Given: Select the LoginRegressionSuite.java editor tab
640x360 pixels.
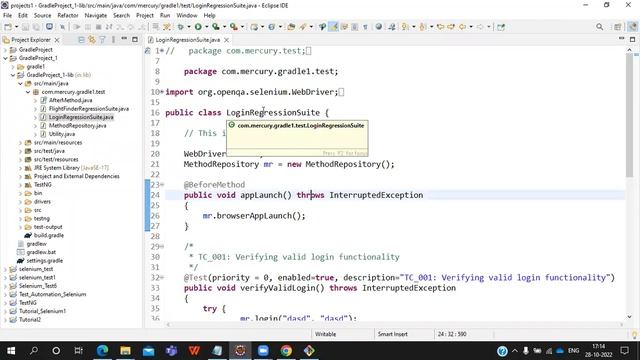Looking at the screenshot, I should (x=187, y=40).
